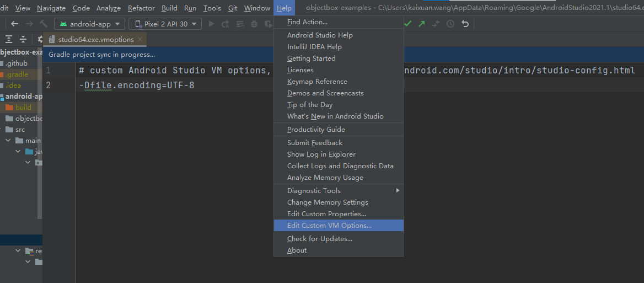The width and height of the screenshot is (644, 283).
Task: Click the Apply Code Changes icon
Action: pos(240,24)
